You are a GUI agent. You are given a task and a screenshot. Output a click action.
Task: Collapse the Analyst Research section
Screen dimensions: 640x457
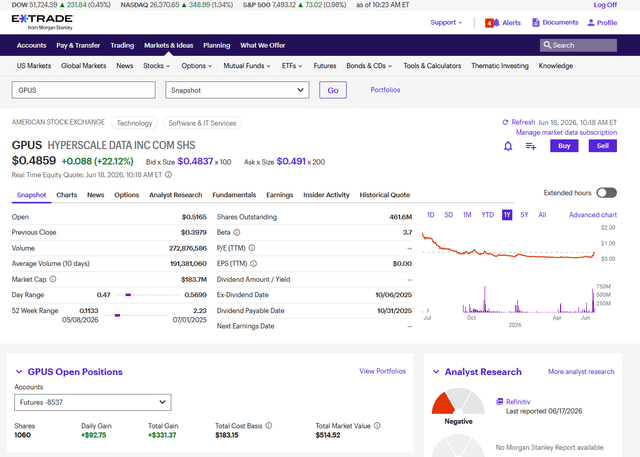[436, 372]
